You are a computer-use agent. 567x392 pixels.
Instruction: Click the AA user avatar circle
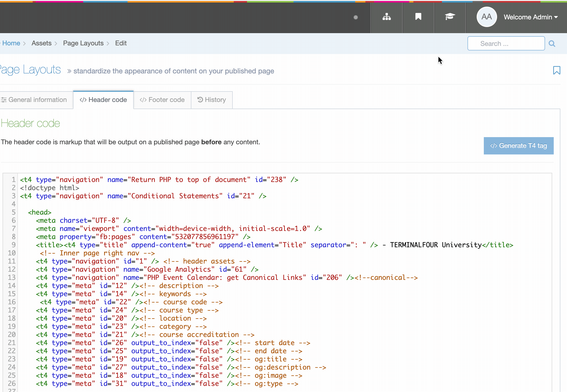coord(486,17)
